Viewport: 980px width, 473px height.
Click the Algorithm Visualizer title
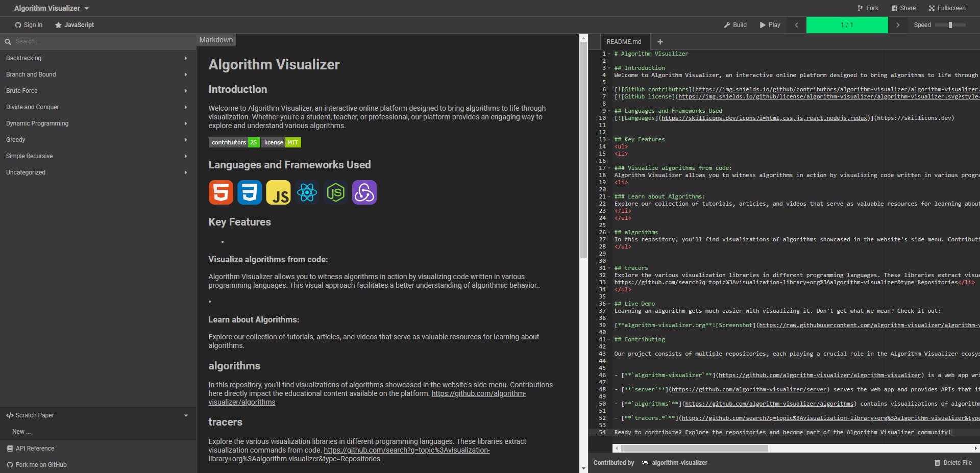point(47,8)
